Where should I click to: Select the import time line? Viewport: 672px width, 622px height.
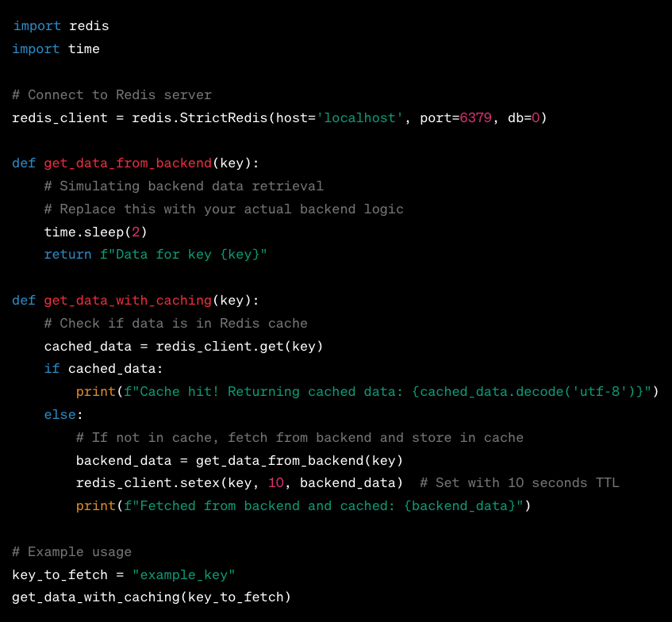(x=54, y=48)
